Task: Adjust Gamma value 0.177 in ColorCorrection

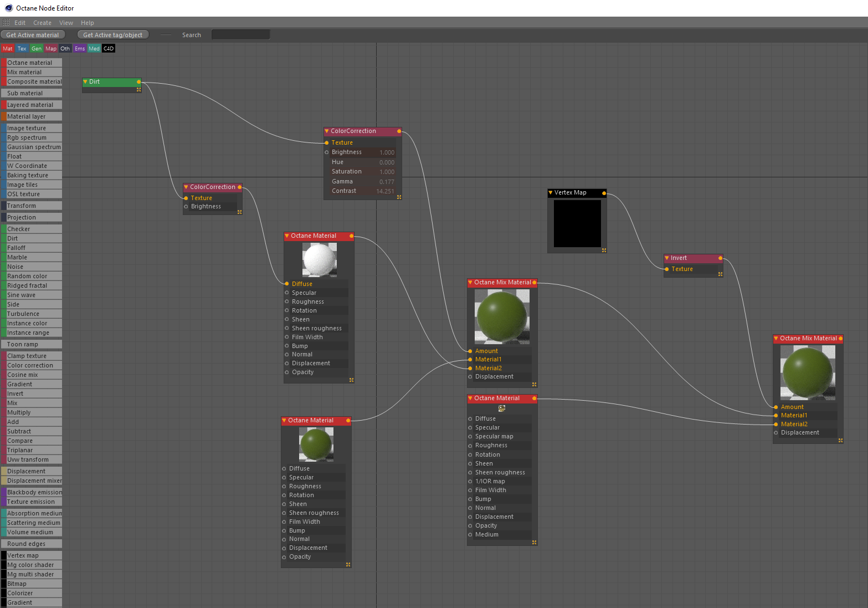Action: click(x=387, y=182)
